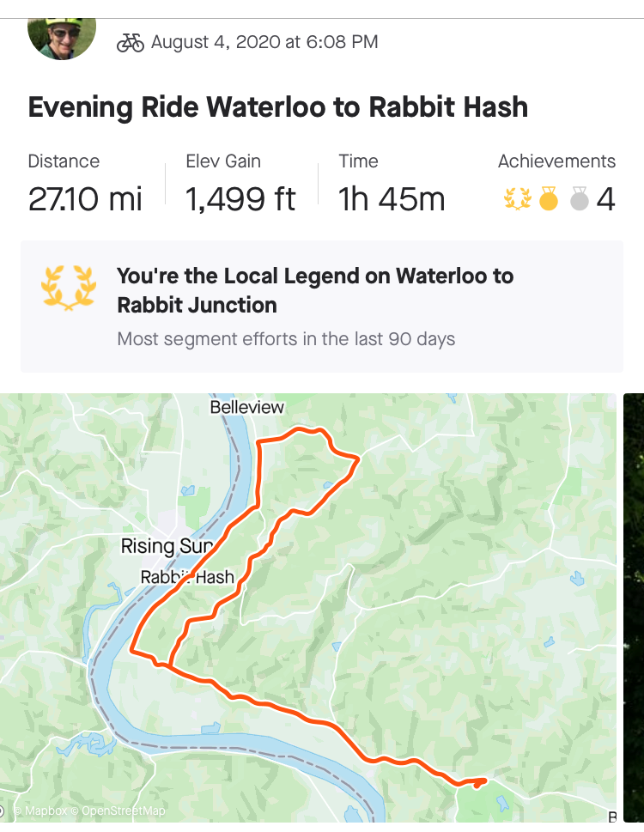Viewport: 644px width, 832px height.
Task: Click the bicycle activity type icon
Action: tap(131, 42)
